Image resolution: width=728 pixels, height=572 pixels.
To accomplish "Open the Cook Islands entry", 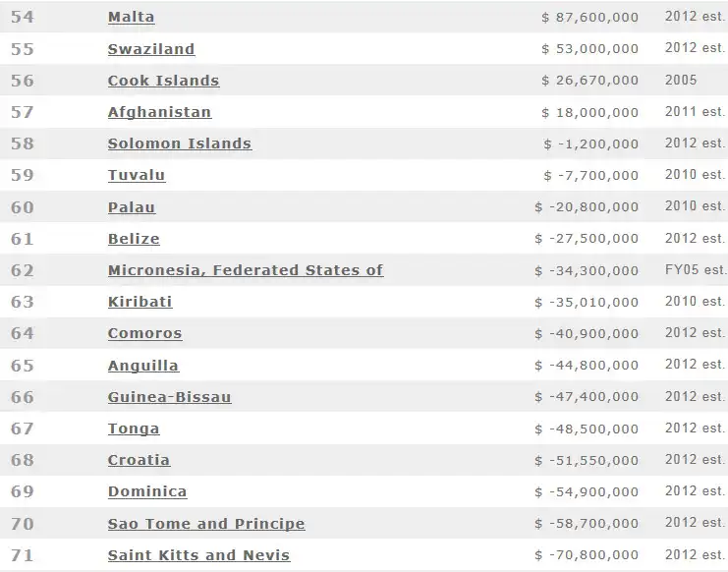I will coord(163,81).
